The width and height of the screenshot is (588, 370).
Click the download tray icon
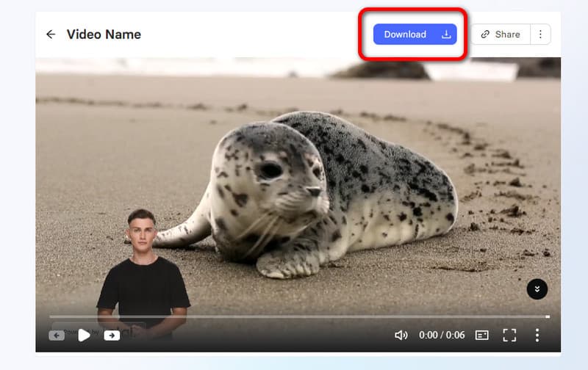pos(446,35)
